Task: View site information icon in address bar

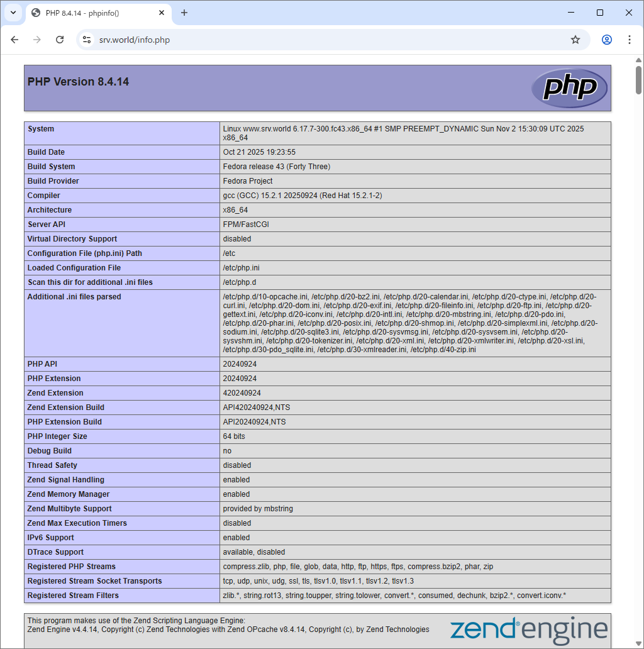Action: pyautogui.click(x=87, y=40)
